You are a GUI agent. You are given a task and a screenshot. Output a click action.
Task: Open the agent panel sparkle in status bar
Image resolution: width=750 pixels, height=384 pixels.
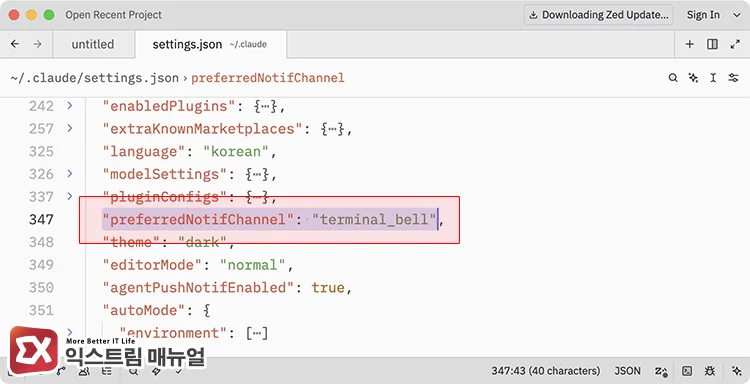[737, 371]
